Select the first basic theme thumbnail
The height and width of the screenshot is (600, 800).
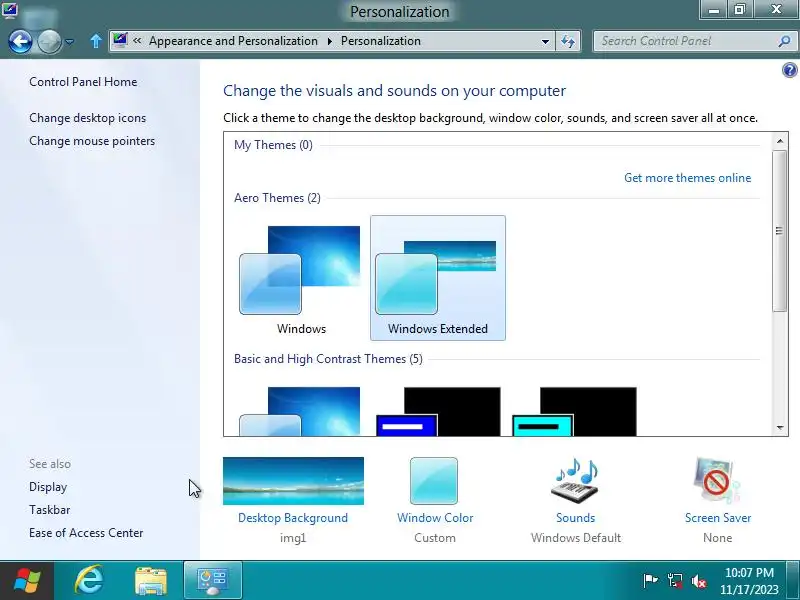tap(301, 411)
